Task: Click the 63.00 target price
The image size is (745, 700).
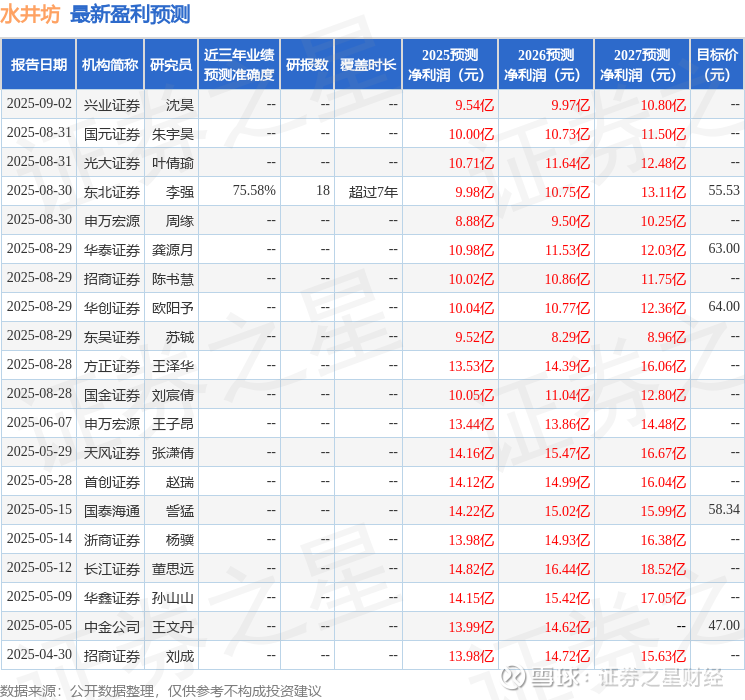Action: coord(724,249)
